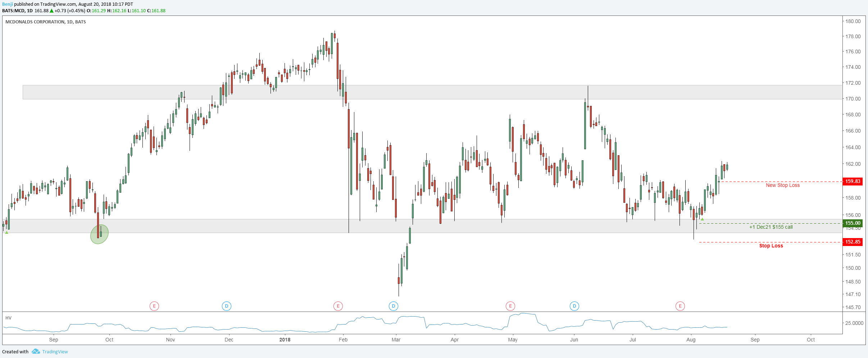The width and height of the screenshot is (868, 358).
Task: Click the 25.0000 value on HV scale
Action: [x=854, y=323]
